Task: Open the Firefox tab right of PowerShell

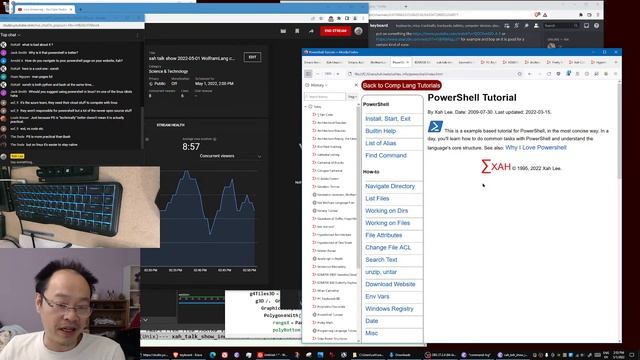Action: 422,62
